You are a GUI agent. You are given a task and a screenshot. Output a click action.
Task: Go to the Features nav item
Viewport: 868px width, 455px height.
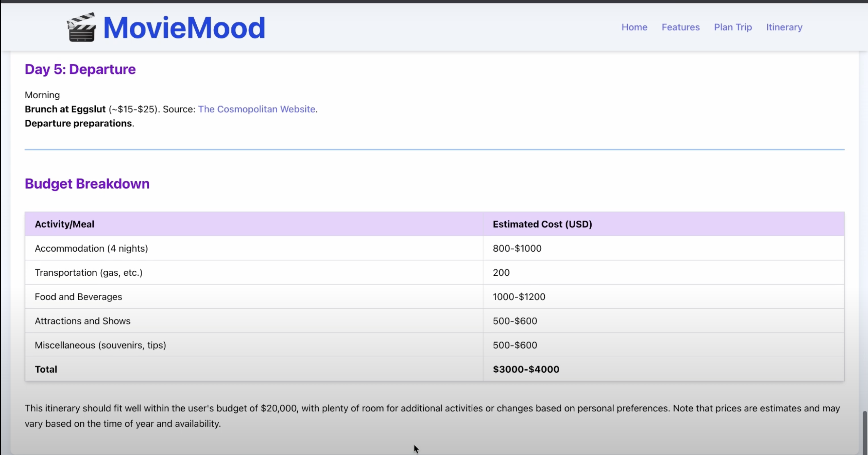click(680, 27)
